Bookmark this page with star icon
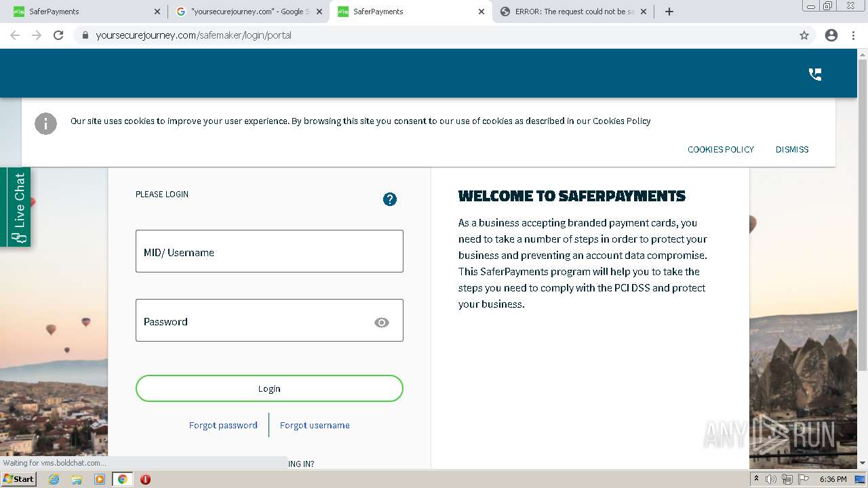This screenshot has height=488, width=868. [x=804, y=35]
